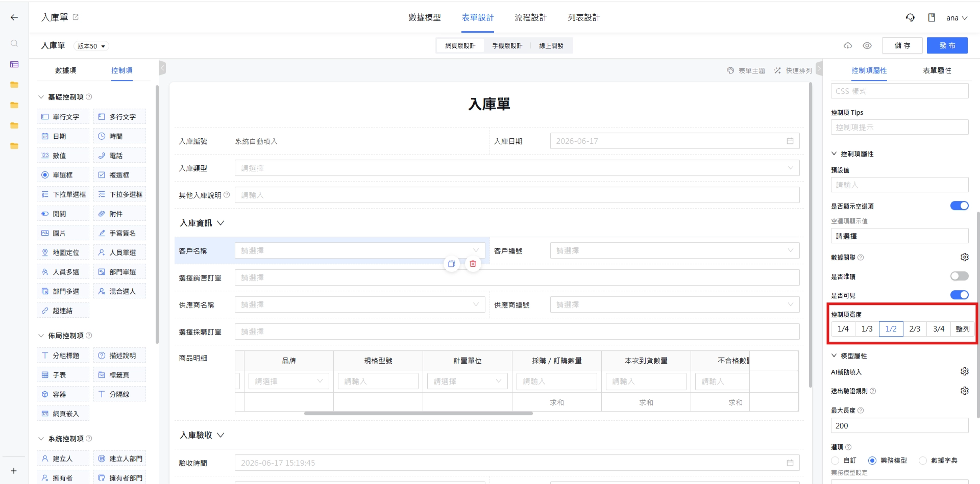Open the search icon in left sidebar

pyautogui.click(x=14, y=43)
